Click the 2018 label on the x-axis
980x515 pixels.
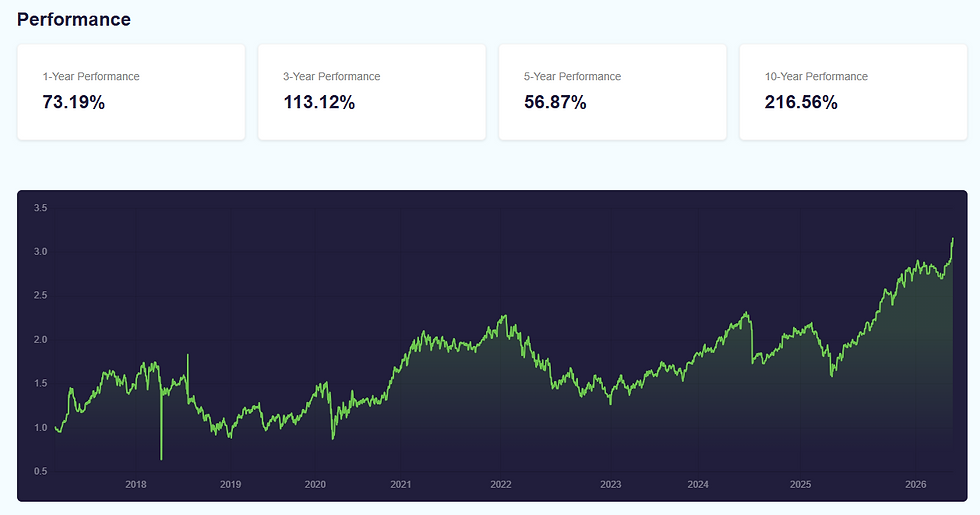tap(136, 484)
